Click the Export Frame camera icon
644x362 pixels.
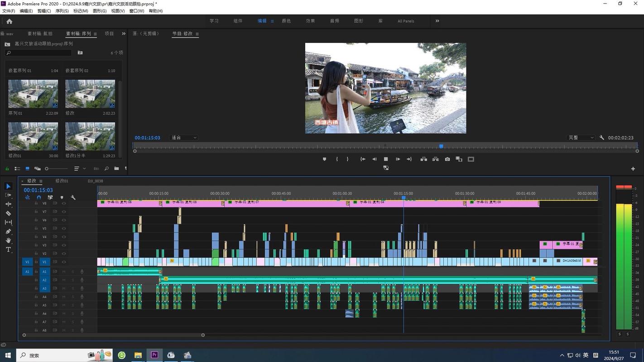pyautogui.click(x=447, y=159)
